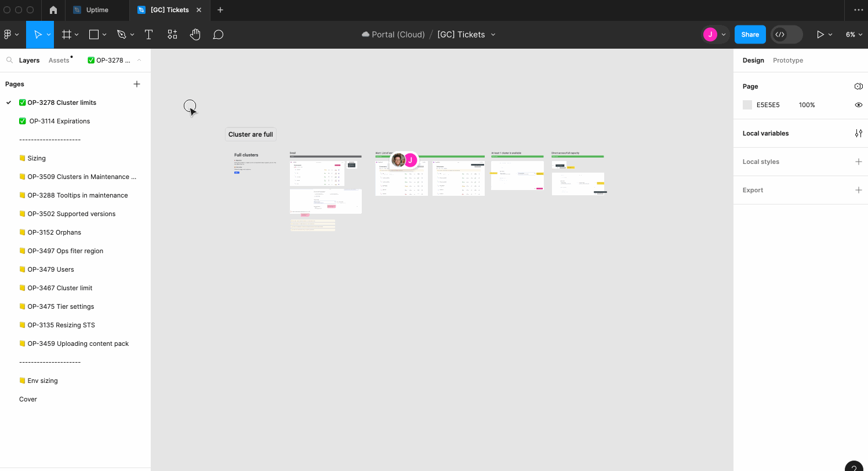Viewport: 868px width, 471px height.
Task: Toggle Dev Mode switch
Action: 786,35
